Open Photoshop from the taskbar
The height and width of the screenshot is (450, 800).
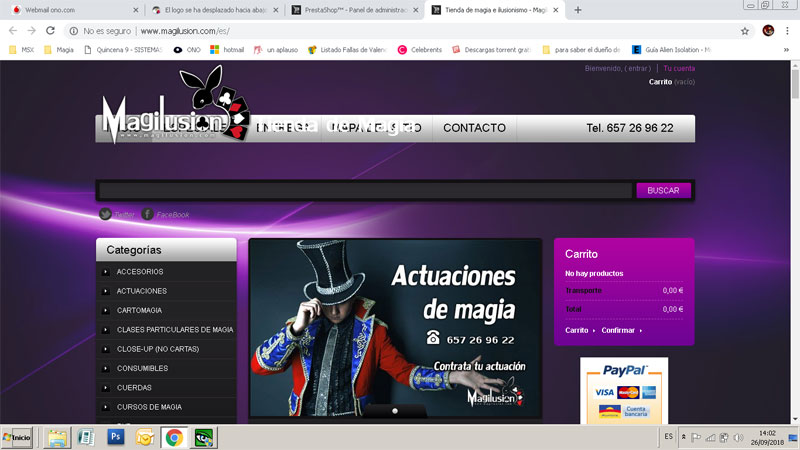tap(115, 437)
